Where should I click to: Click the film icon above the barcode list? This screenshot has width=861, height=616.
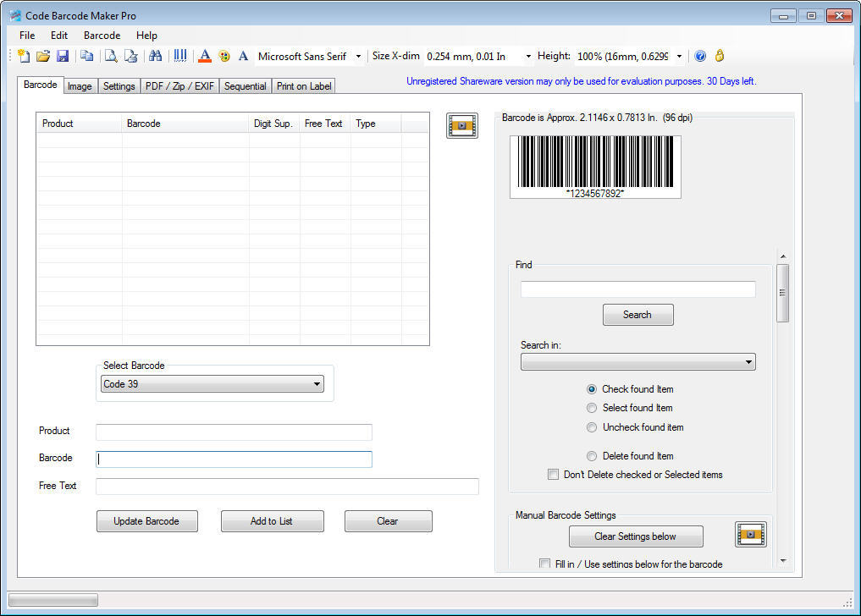[x=461, y=125]
